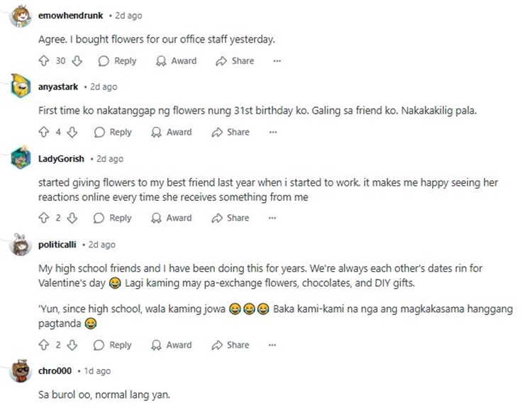532x408 pixels.
Task: Expand more options for LadyGorish's comment
Action: pos(272,218)
